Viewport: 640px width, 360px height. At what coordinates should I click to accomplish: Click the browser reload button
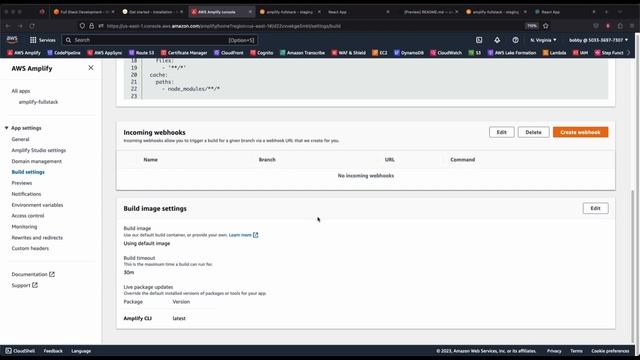32,26
